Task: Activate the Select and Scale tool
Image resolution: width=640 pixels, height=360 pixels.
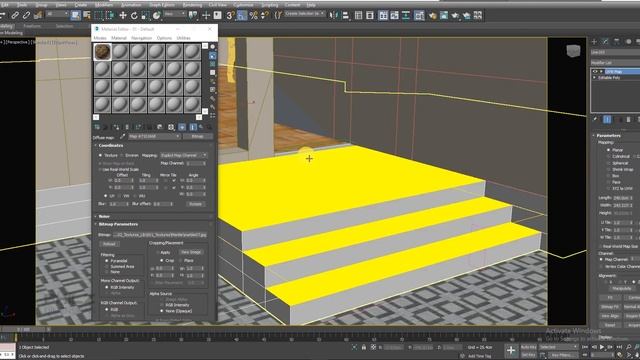Action: click(145, 16)
